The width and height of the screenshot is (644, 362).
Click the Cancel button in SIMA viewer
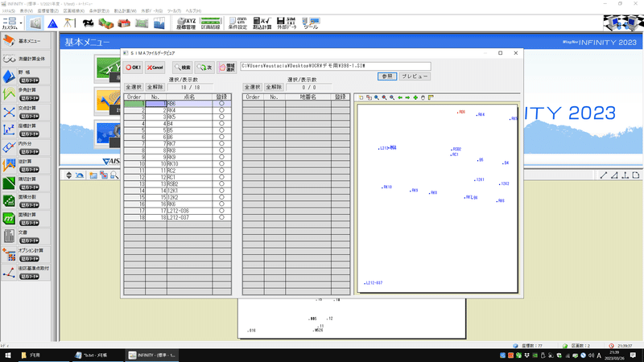(x=155, y=68)
